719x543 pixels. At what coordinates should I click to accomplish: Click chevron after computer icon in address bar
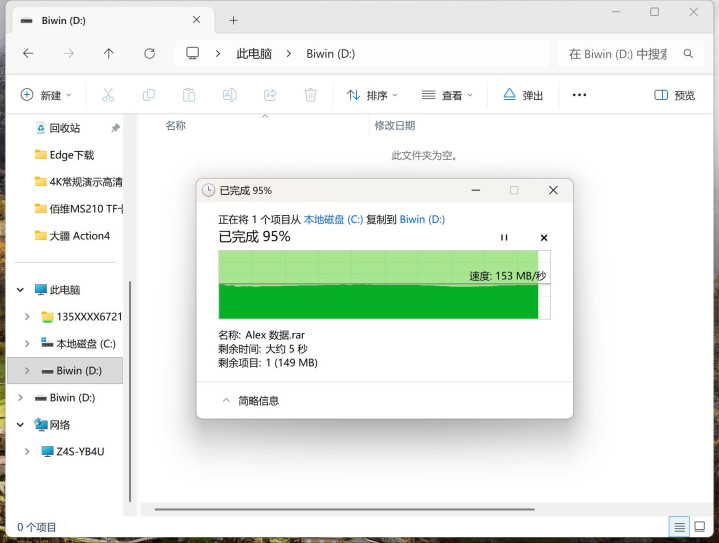[x=218, y=54]
